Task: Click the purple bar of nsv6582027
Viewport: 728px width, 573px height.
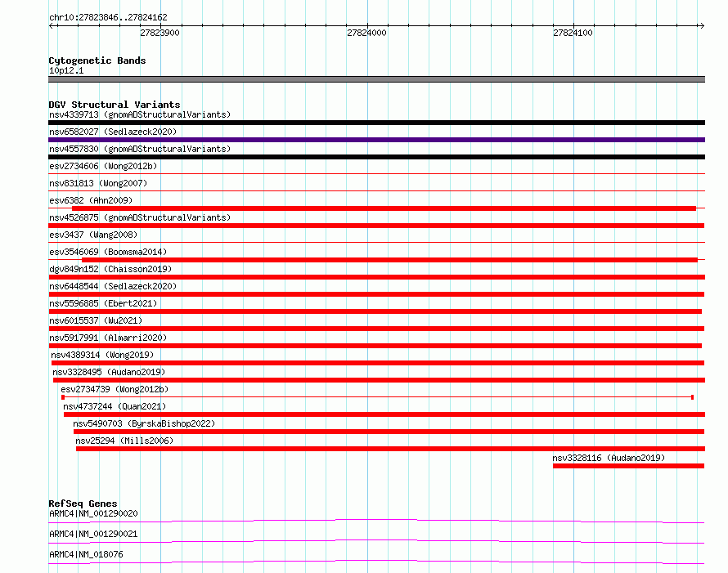Action: pos(376,140)
